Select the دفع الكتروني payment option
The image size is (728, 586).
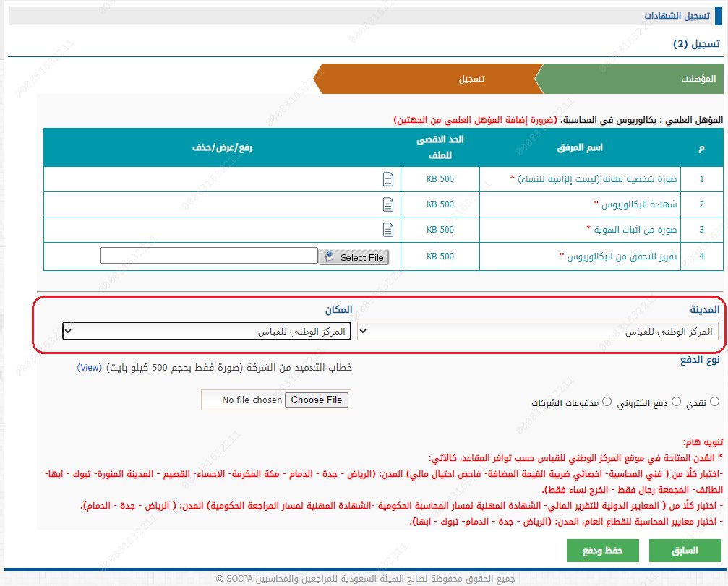[x=676, y=400]
